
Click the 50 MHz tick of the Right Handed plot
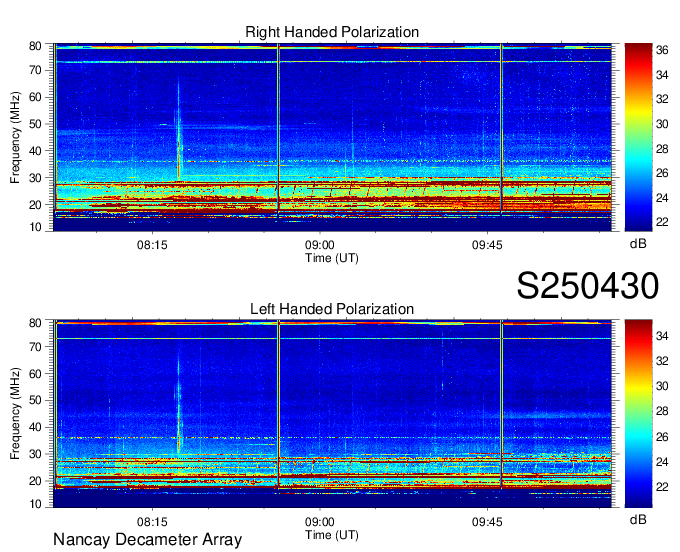pyautogui.click(x=35, y=124)
